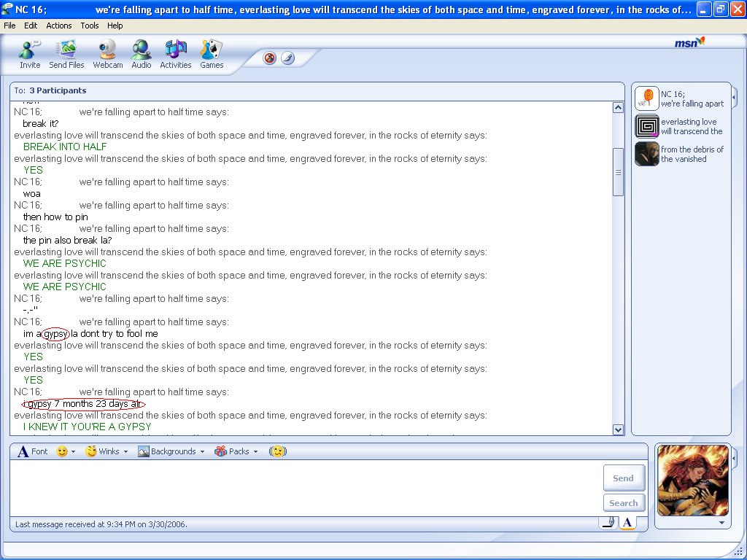Open the display picture options arrow
The height and width of the screenshot is (560, 747).
[x=721, y=523]
